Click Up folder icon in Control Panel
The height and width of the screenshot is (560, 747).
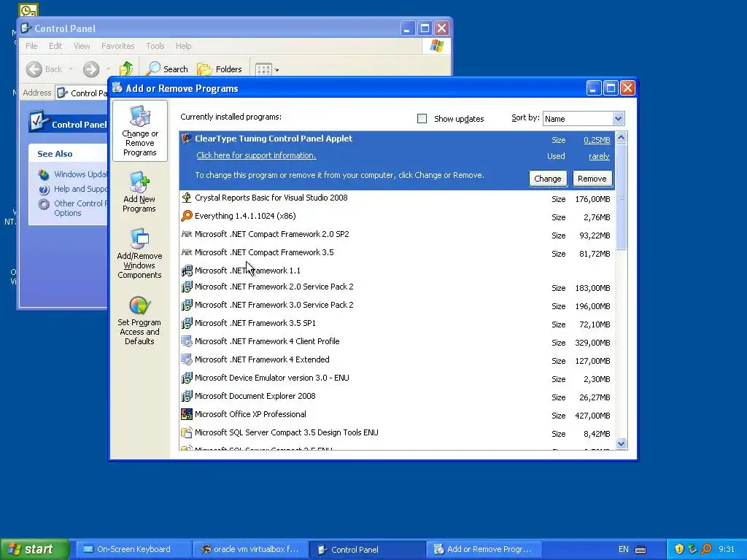[126, 69]
